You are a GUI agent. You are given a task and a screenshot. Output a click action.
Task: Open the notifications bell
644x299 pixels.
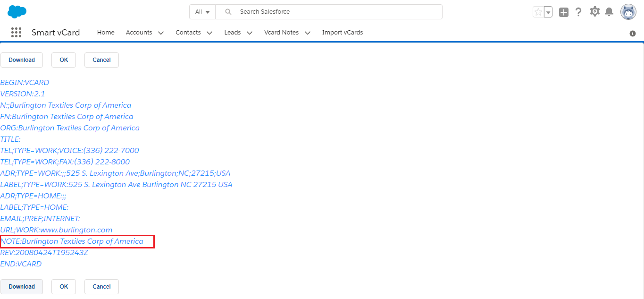[609, 12]
